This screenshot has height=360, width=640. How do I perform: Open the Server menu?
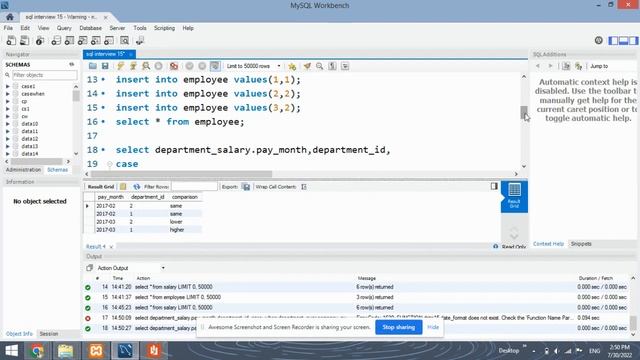click(117, 28)
